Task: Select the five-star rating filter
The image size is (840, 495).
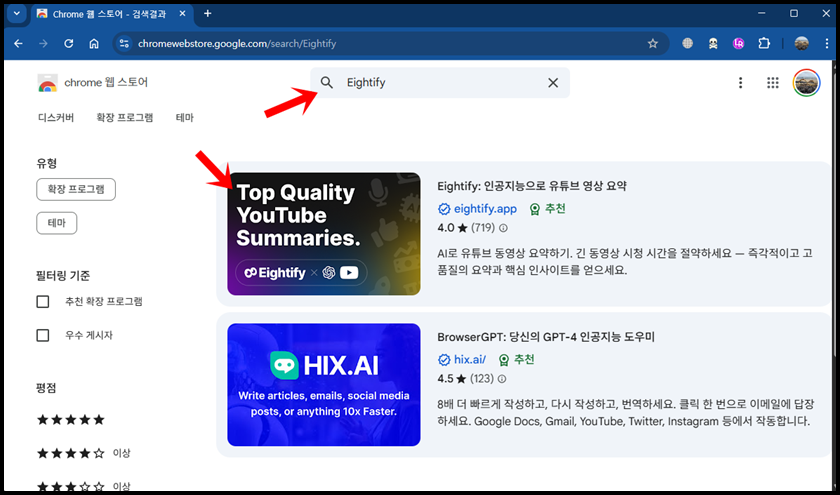Action: click(x=71, y=419)
